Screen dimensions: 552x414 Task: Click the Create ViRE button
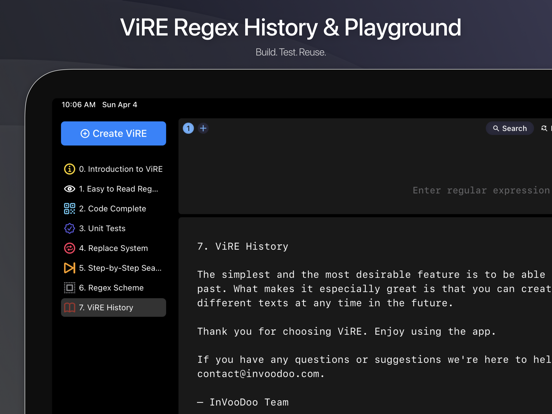(113, 133)
